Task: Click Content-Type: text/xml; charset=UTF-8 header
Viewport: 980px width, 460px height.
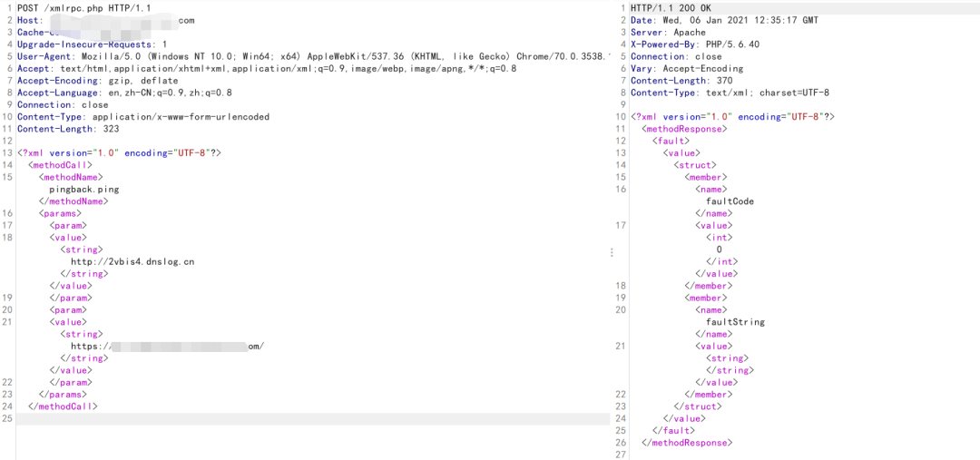Action: tap(730, 93)
